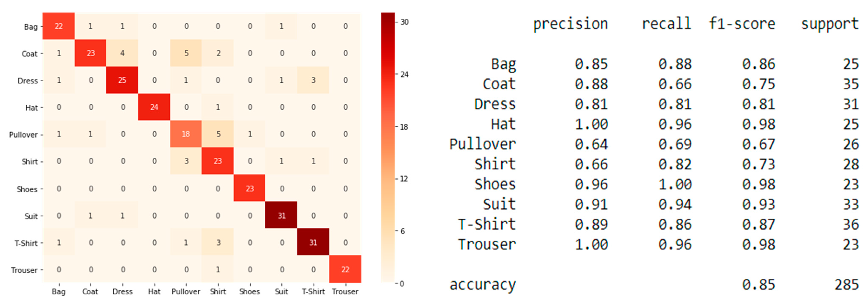Screen dimensions: 868x305
Task: Select the "Trouser" label on the y-axis
Action: point(24,270)
